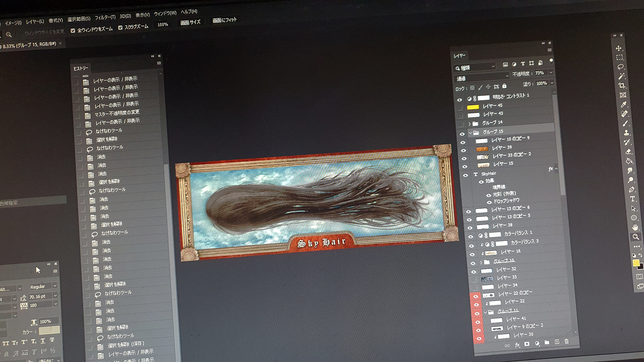Viewport: 644px width, 362px height.
Task: Hide the レイヤー 39 layer
Action: tap(463, 151)
